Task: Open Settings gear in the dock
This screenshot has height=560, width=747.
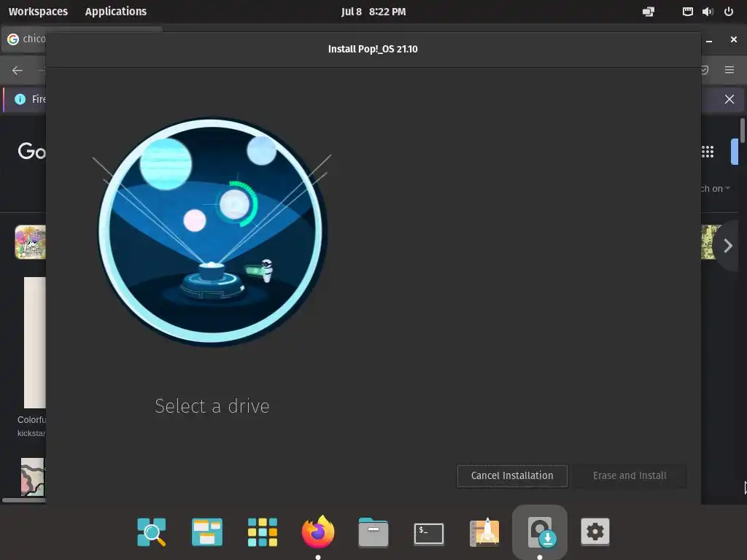Action: click(x=595, y=532)
